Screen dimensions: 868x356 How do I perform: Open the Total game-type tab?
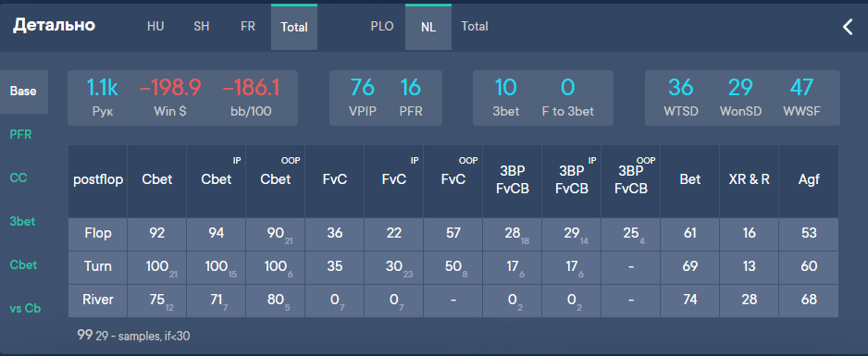(475, 27)
